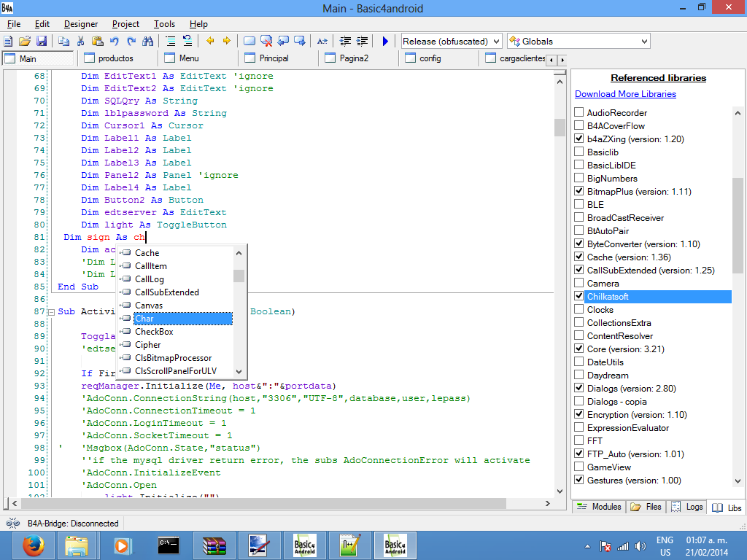
Task: Click the Open folder toolbar icon
Action: [25, 42]
